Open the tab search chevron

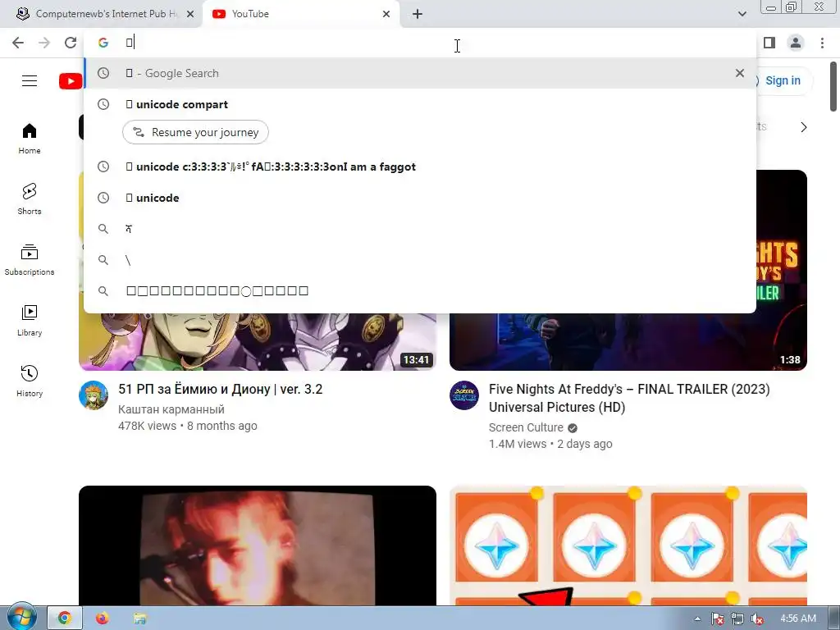(742, 14)
